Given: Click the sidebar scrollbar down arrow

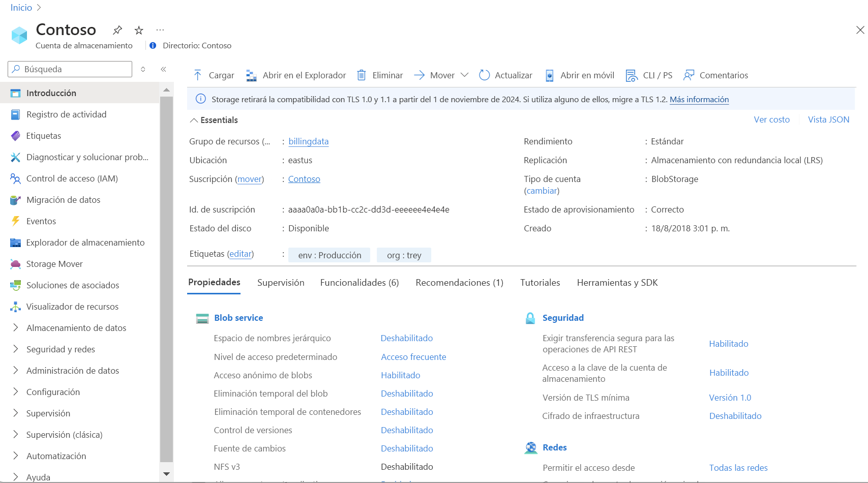Looking at the screenshot, I should coord(166,474).
